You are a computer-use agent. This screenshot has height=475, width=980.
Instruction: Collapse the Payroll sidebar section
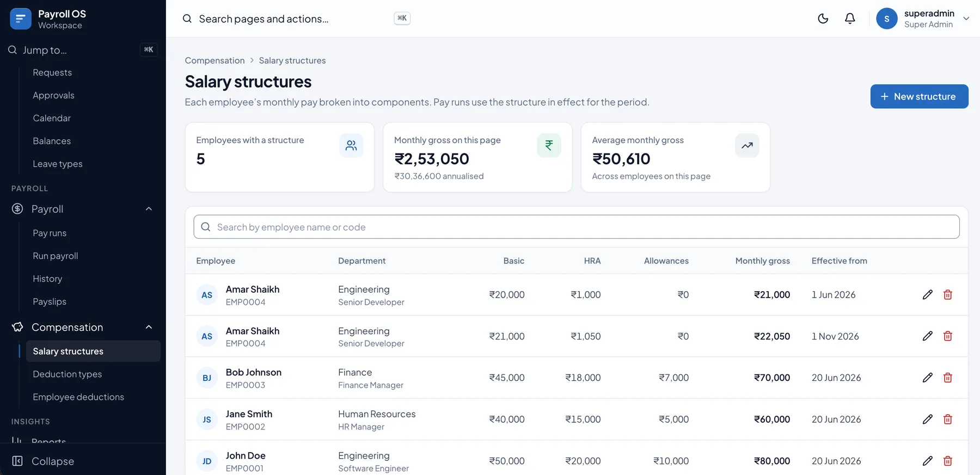tap(149, 209)
